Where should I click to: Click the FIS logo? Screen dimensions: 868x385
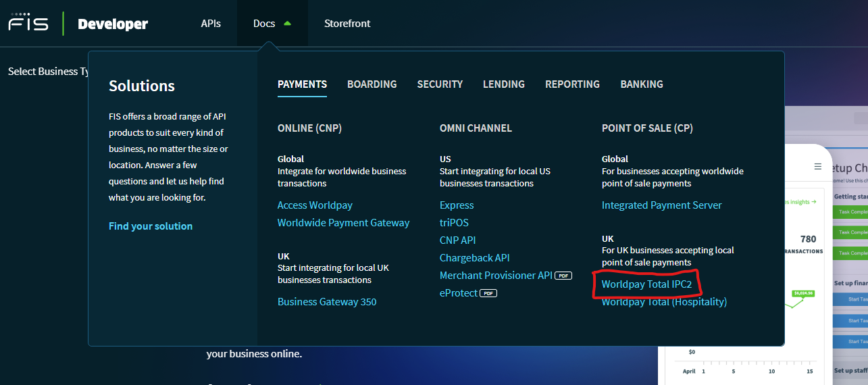(28, 23)
